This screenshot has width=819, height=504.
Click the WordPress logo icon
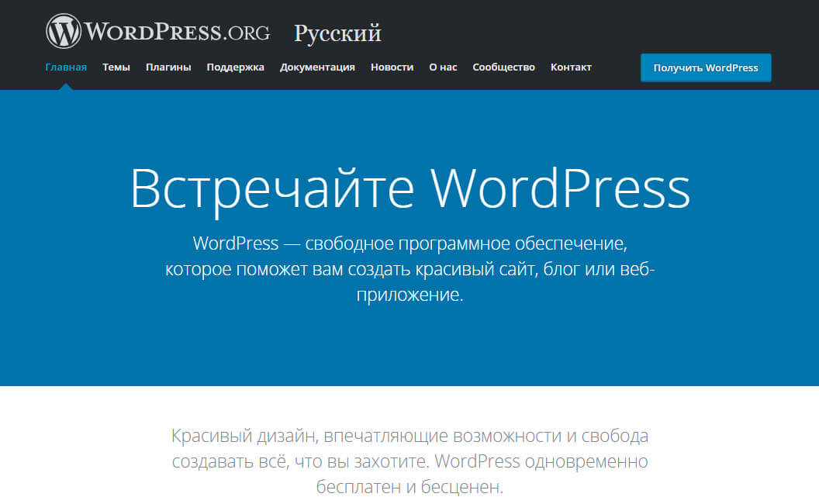point(64,30)
